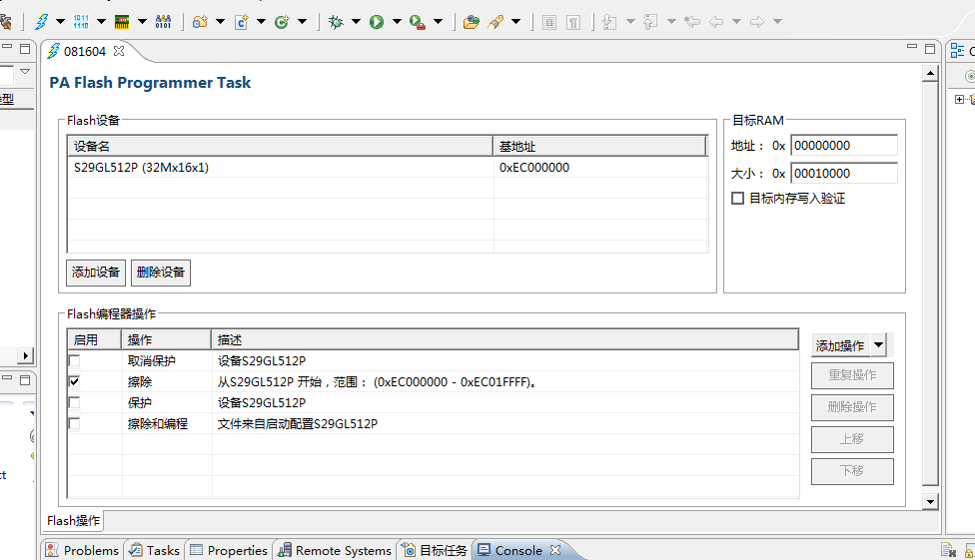975x560 pixels.
Task: Switch to the Flash操作 bottom tab
Action: coord(73,521)
